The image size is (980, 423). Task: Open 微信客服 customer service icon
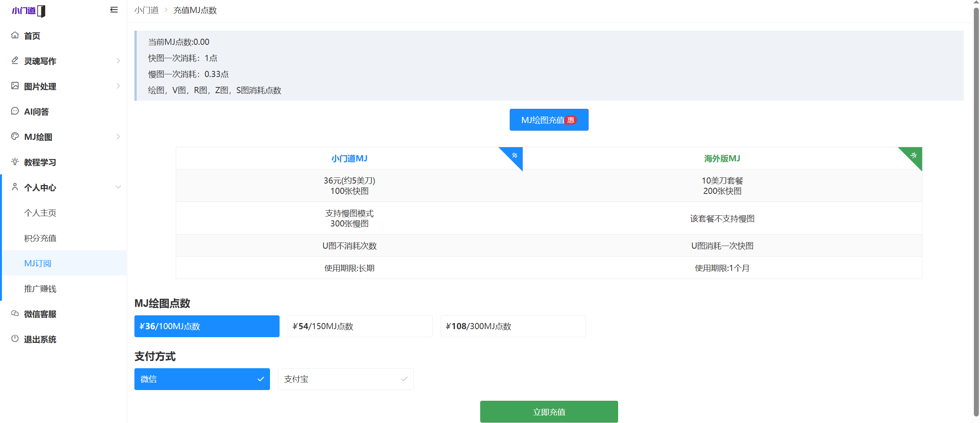tap(15, 314)
